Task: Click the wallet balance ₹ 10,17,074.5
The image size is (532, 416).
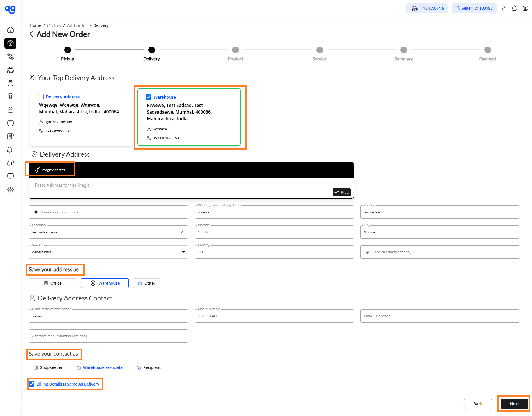Action: coord(427,8)
